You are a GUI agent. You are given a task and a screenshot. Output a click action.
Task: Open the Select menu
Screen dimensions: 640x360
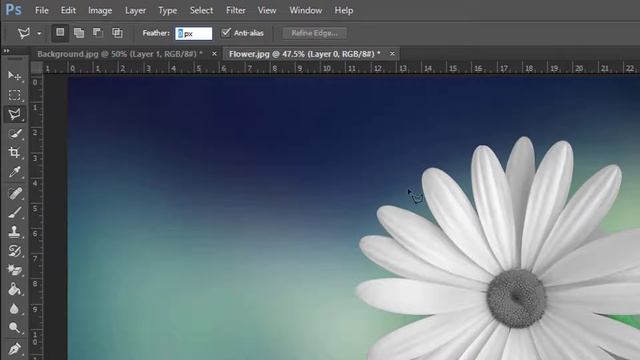[x=201, y=11]
